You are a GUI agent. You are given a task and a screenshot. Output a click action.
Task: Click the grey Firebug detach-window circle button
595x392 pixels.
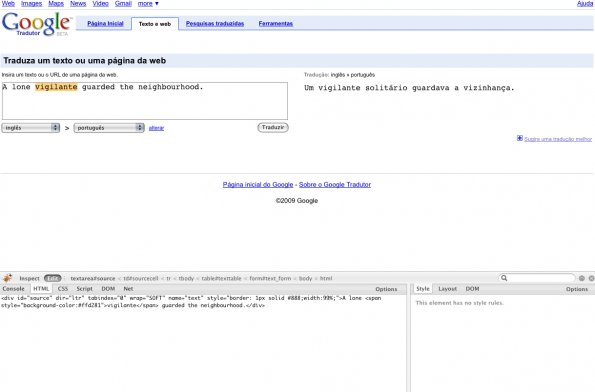pyautogui.click(x=582, y=278)
